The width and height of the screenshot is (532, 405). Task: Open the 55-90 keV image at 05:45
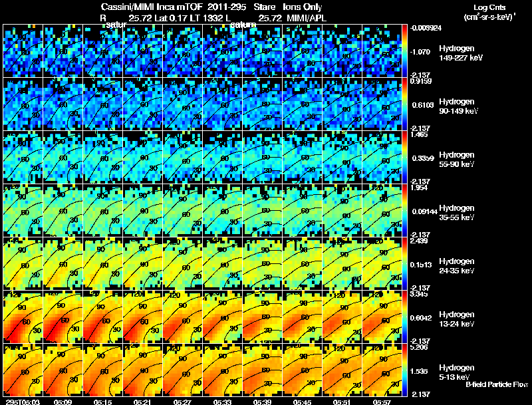point(303,157)
